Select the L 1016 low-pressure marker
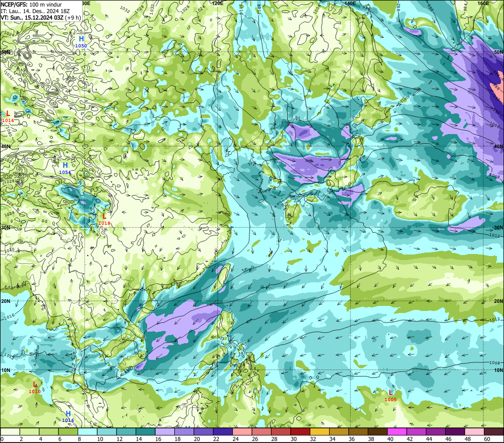The width and height of the screenshot is (504, 443). tap(8, 116)
